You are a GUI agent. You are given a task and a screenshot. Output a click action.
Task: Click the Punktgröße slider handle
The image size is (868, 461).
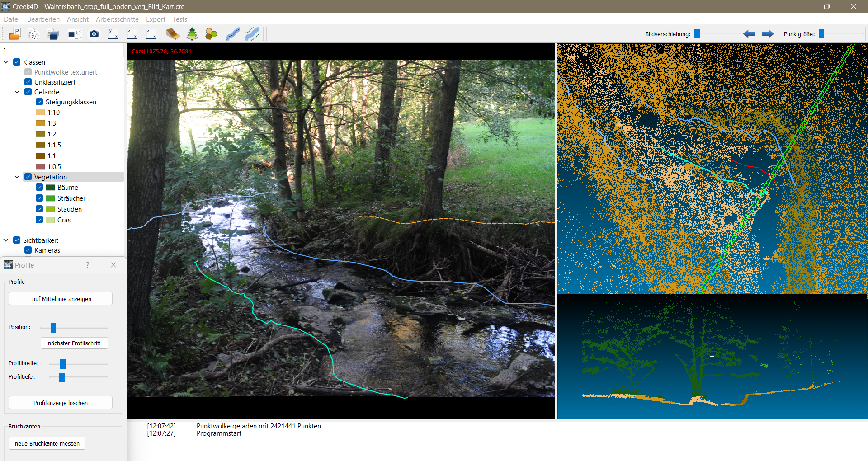point(821,34)
